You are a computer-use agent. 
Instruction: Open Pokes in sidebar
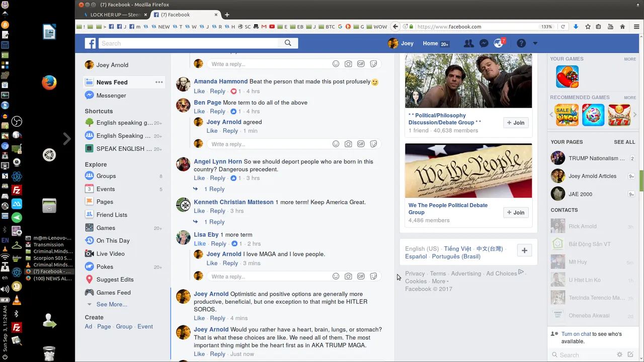click(105, 267)
